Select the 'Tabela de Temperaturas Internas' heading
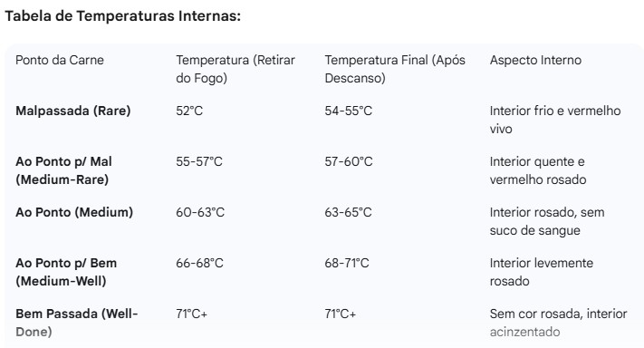 (x=122, y=16)
